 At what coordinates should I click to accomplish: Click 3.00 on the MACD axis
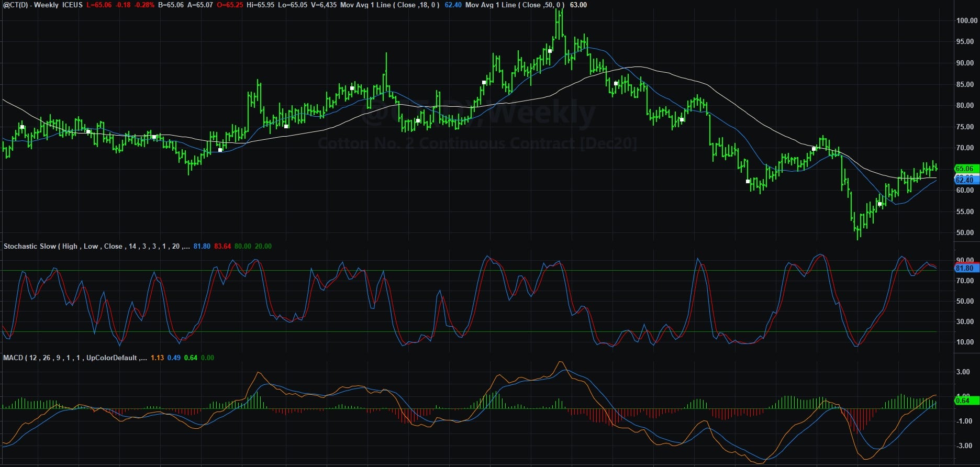(963, 372)
